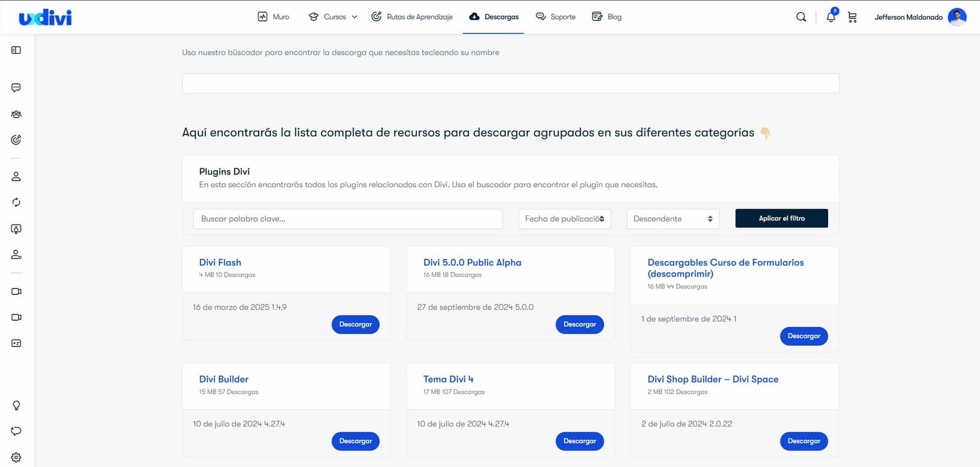Click the '2 de julio de 2024 2.0.22' text
This screenshot has width=980, height=467.
point(687,424)
